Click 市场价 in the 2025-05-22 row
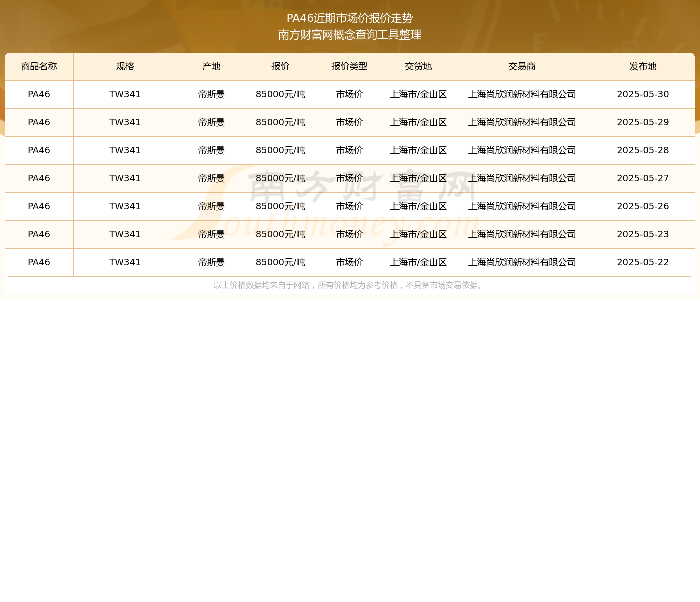The image size is (700, 602). 349,262
